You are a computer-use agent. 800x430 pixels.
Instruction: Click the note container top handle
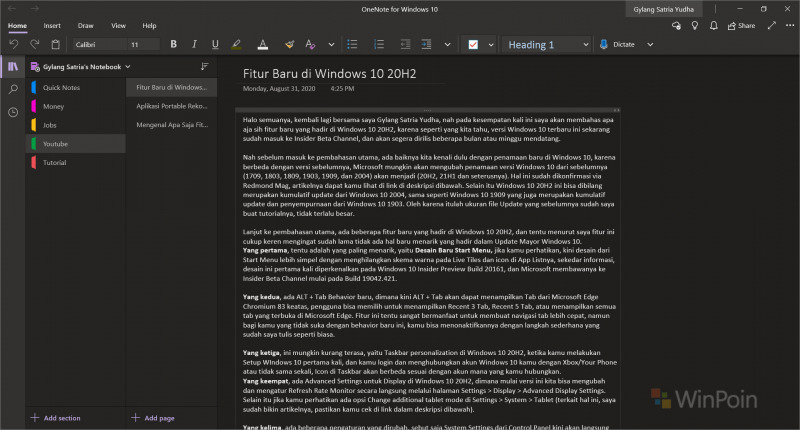[x=428, y=110]
